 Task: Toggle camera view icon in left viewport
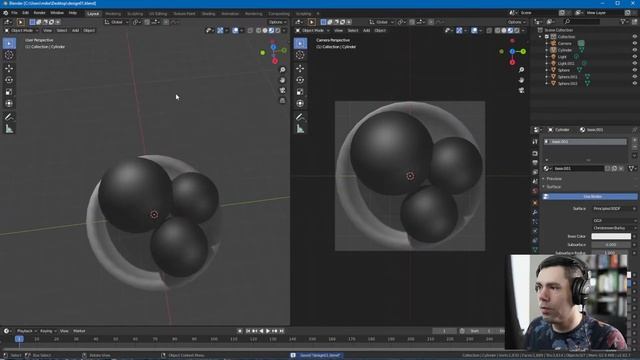tap(282, 90)
